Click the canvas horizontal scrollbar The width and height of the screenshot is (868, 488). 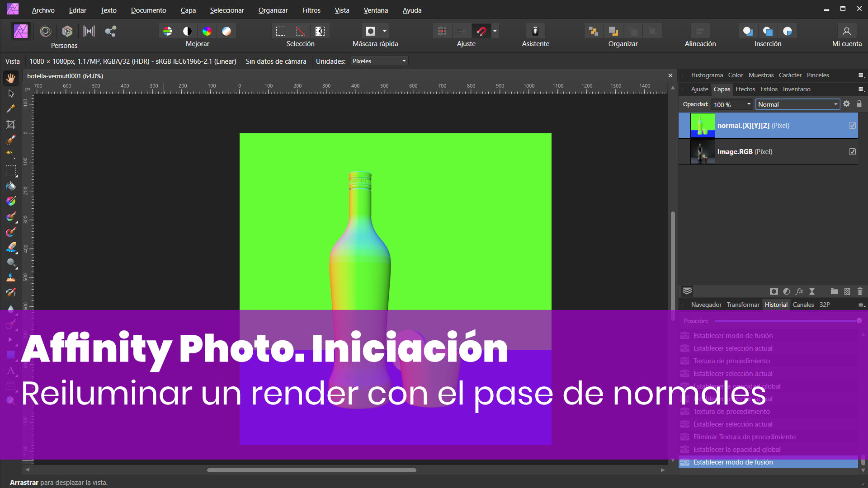(x=311, y=470)
